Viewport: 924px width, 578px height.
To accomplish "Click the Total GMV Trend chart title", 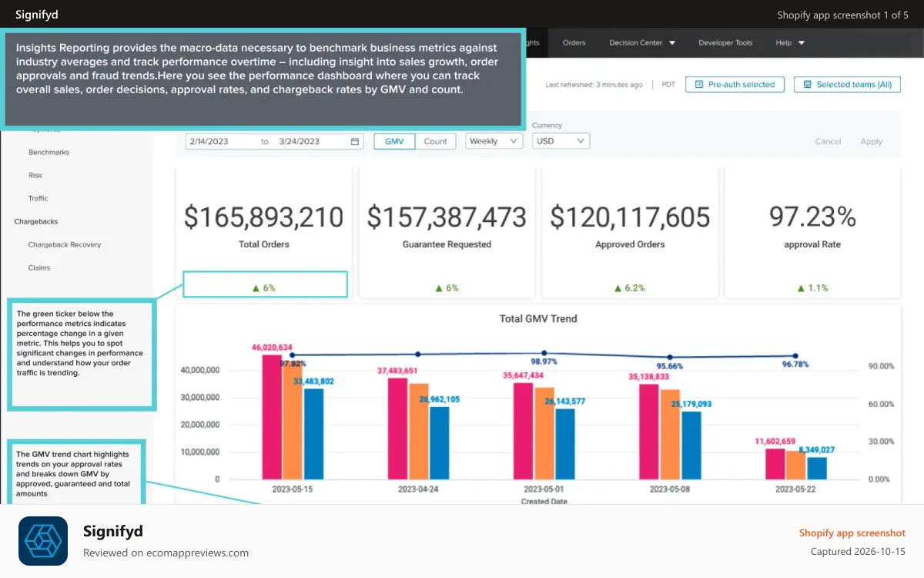I will (538, 318).
